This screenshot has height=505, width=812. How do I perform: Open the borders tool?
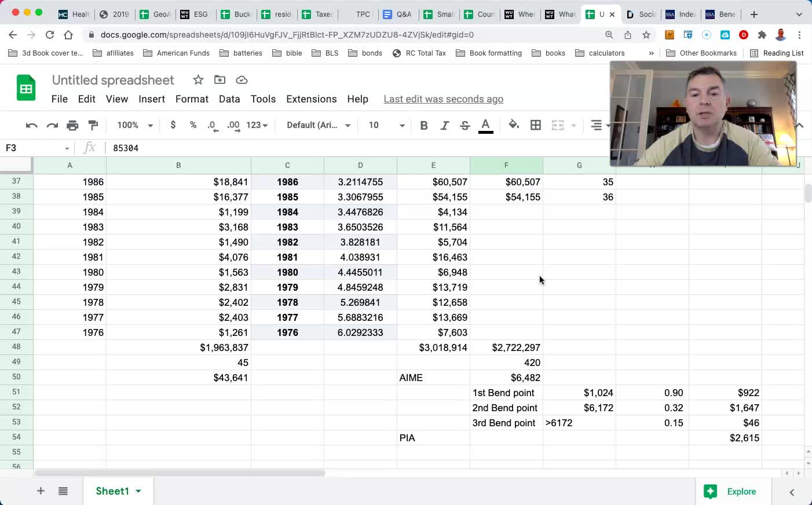536,125
